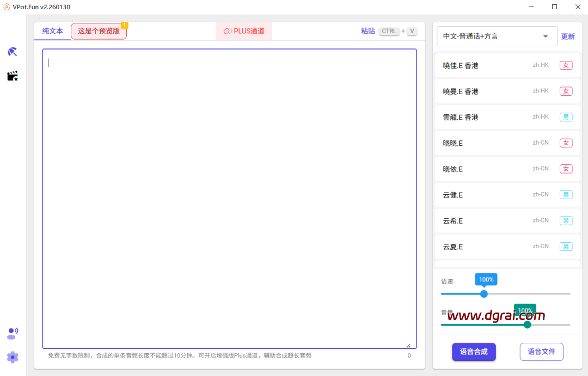Click the 语音文件 button
Screen dimensions: 588x376
(x=541, y=352)
